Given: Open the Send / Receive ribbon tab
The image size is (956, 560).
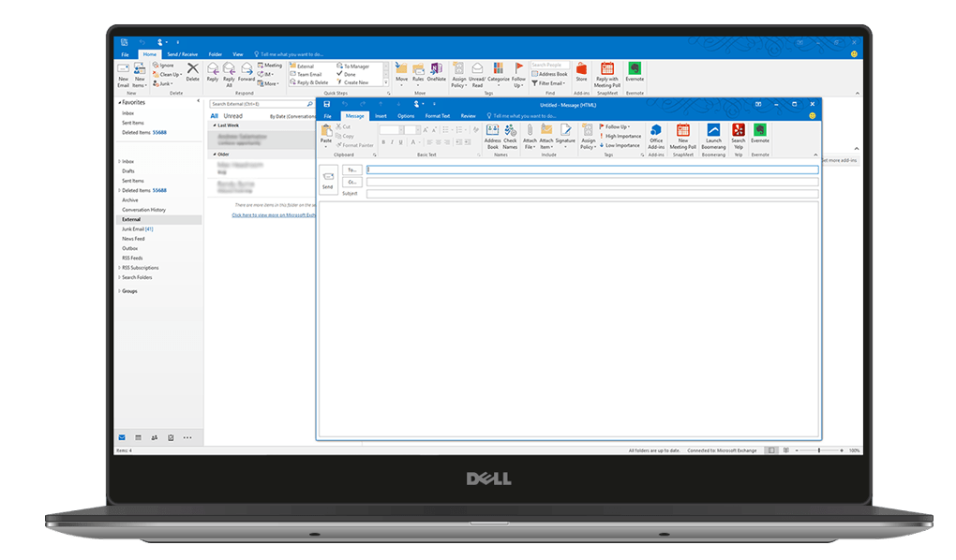Looking at the screenshot, I should tap(182, 54).
